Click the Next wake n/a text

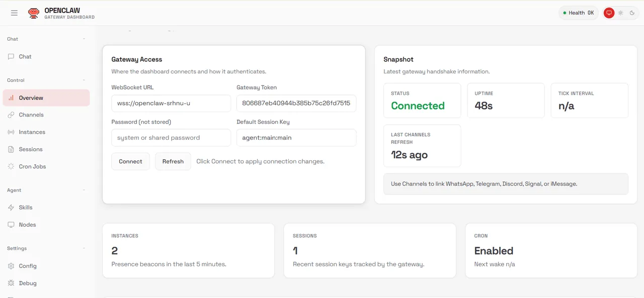495,264
